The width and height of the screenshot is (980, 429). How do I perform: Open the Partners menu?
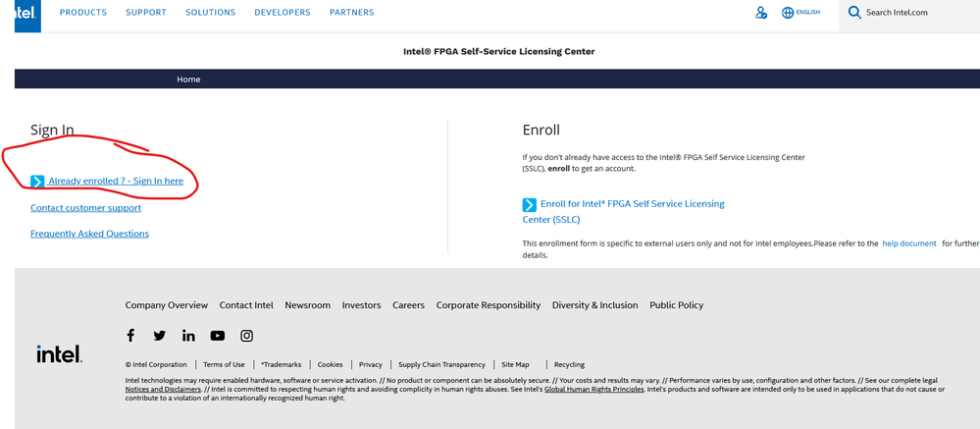point(352,13)
